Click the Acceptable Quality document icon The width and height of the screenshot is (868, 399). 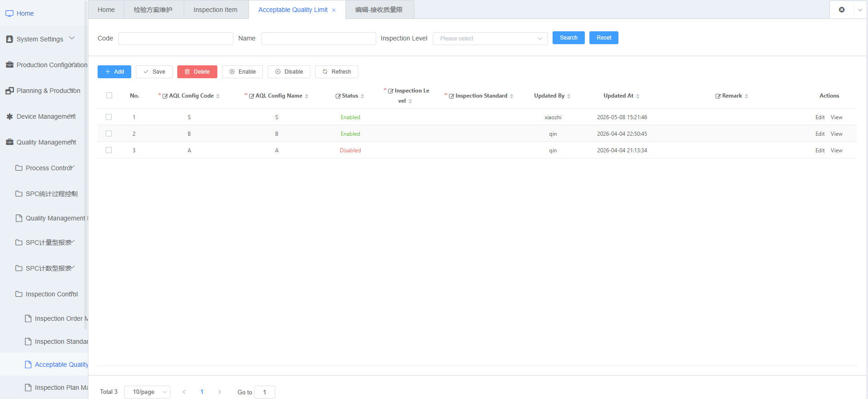point(28,364)
